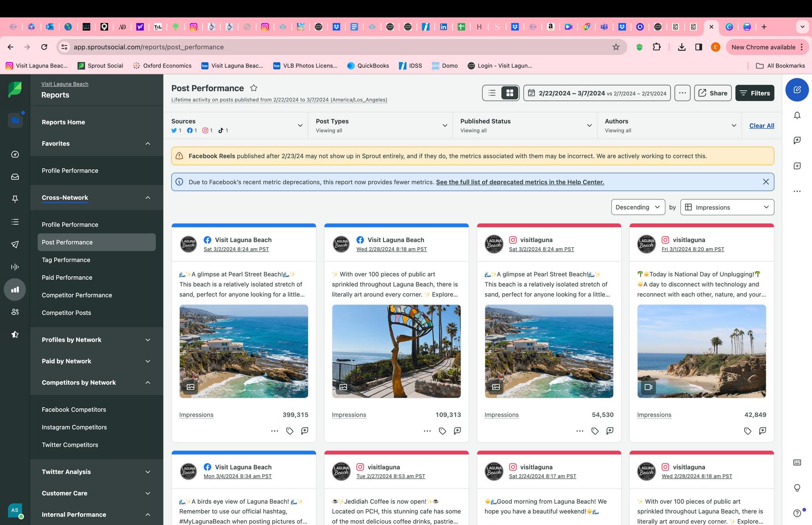Image resolution: width=812 pixels, height=525 pixels.
Task: Open the Reviews star icon in rail
Action: click(x=15, y=335)
